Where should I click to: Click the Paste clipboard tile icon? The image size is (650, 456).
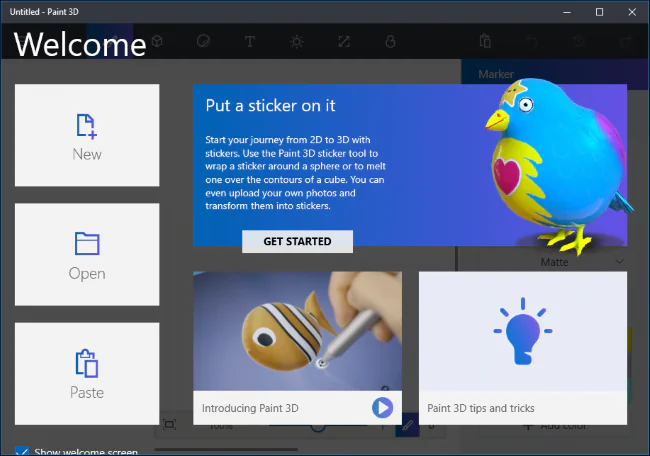coord(87,363)
